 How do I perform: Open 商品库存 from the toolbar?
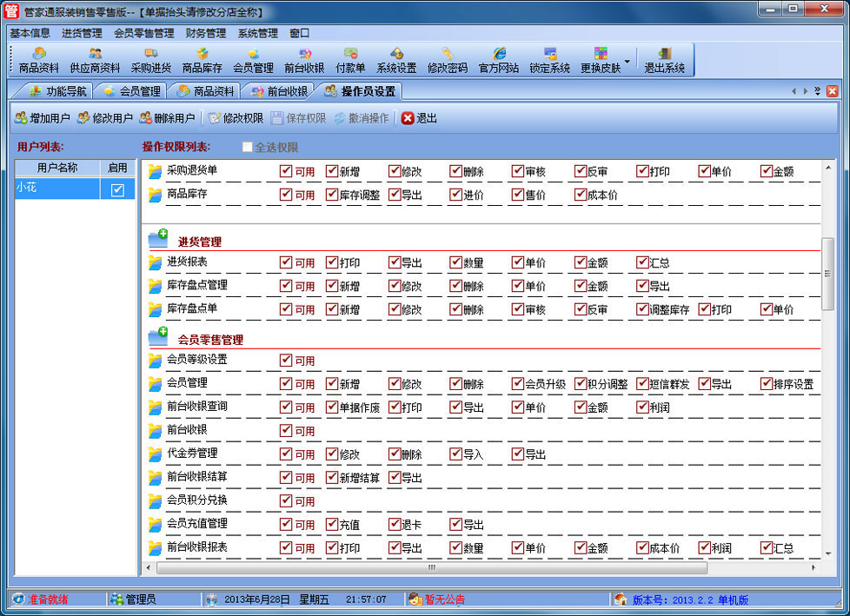[x=202, y=60]
